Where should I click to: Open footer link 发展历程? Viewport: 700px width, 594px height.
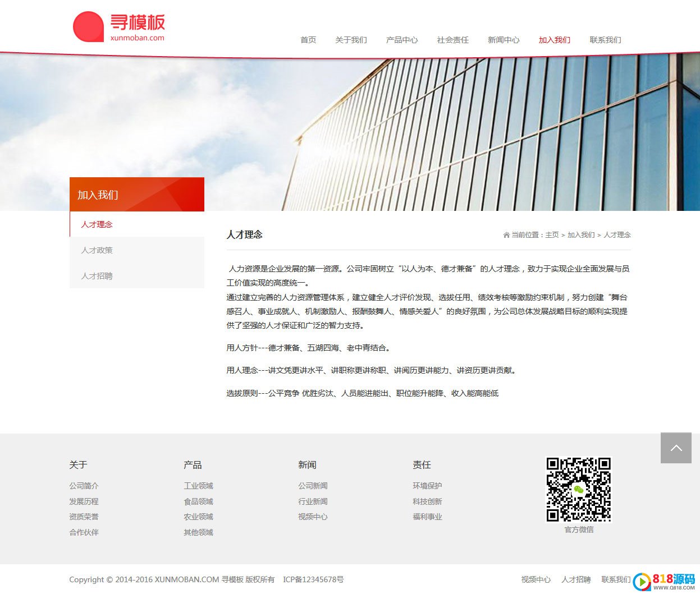[x=84, y=501]
